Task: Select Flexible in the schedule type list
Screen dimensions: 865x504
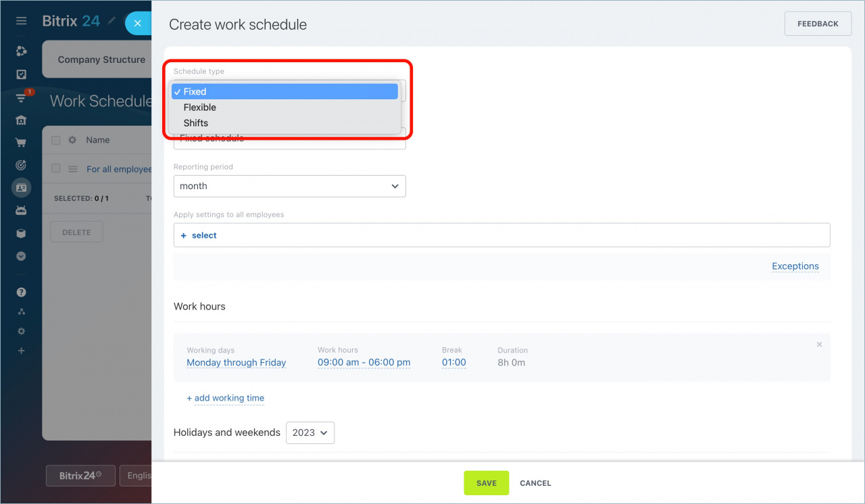Action: pyautogui.click(x=285, y=107)
